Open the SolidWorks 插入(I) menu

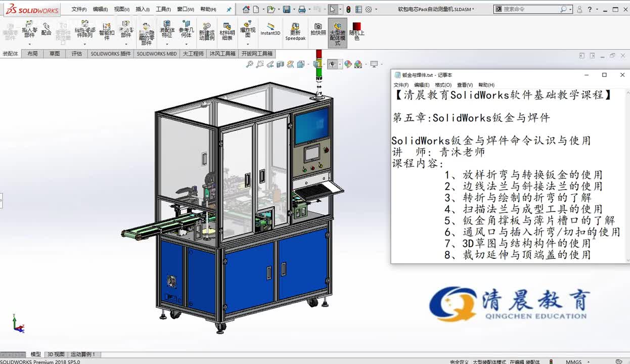click(143, 9)
